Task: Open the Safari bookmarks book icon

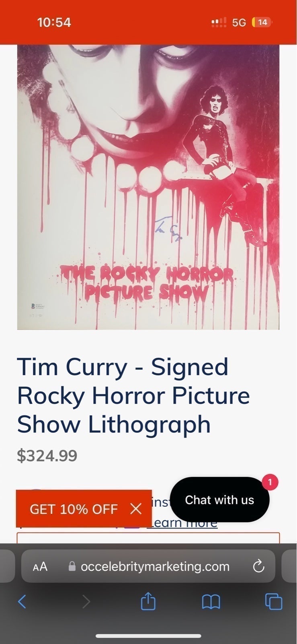Action: (211, 602)
